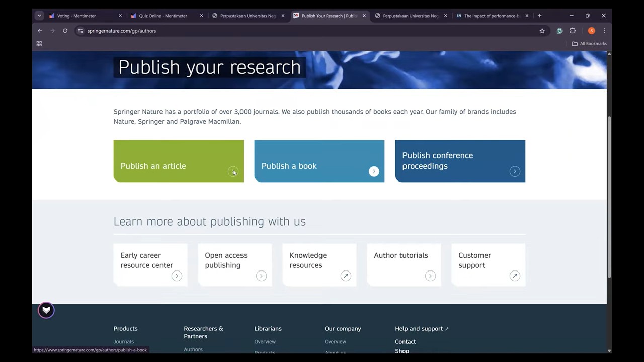Screen dimensions: 644x362
Task: Open Publish an article card
Action: pos(179,161)
